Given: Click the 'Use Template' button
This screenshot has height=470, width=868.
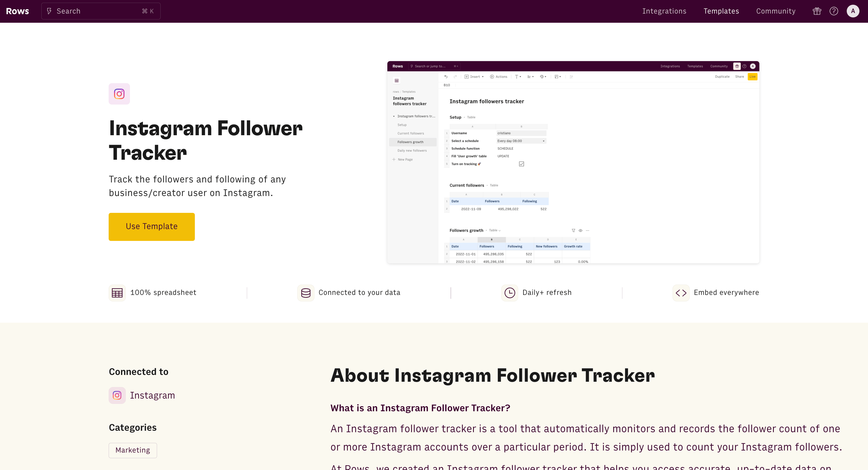Looking at the screenshot, I should [x=152, y=226].
